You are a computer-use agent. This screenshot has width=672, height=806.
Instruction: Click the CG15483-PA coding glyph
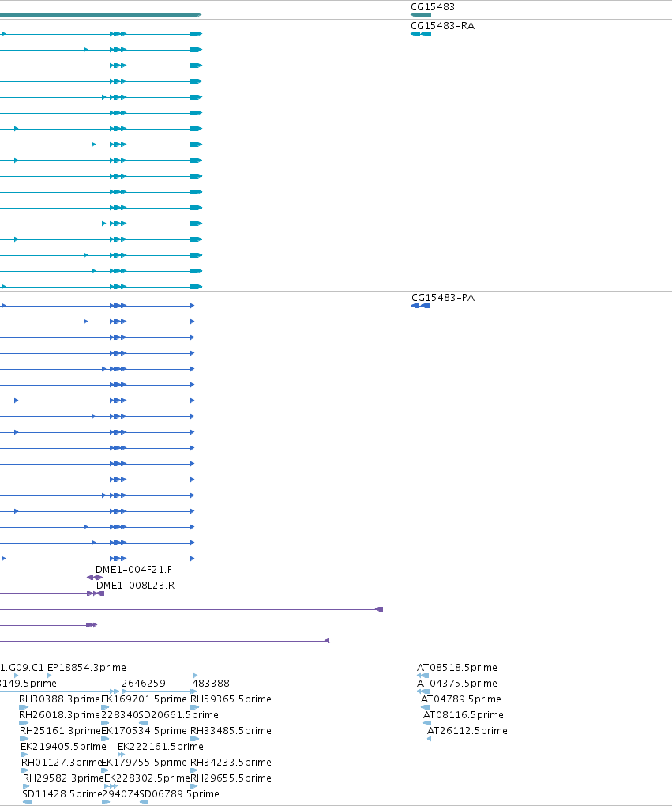(x=421, y=306)
